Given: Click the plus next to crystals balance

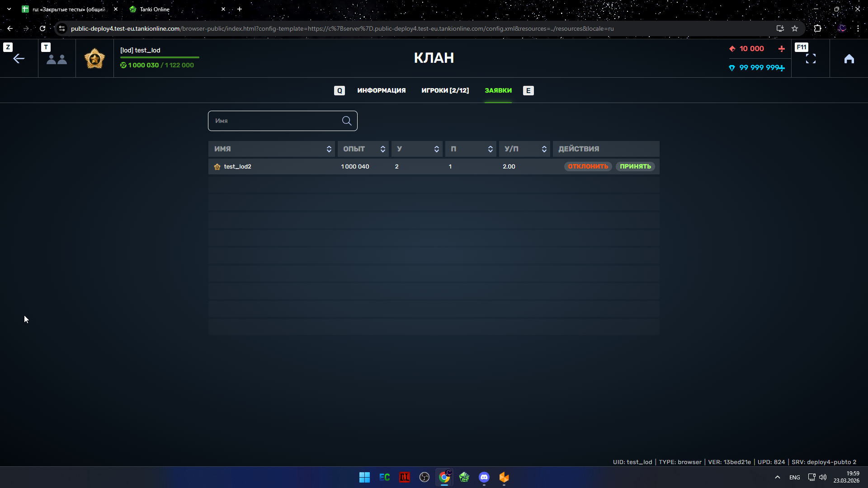Looking at the screenshot, I should coord(782,68).
